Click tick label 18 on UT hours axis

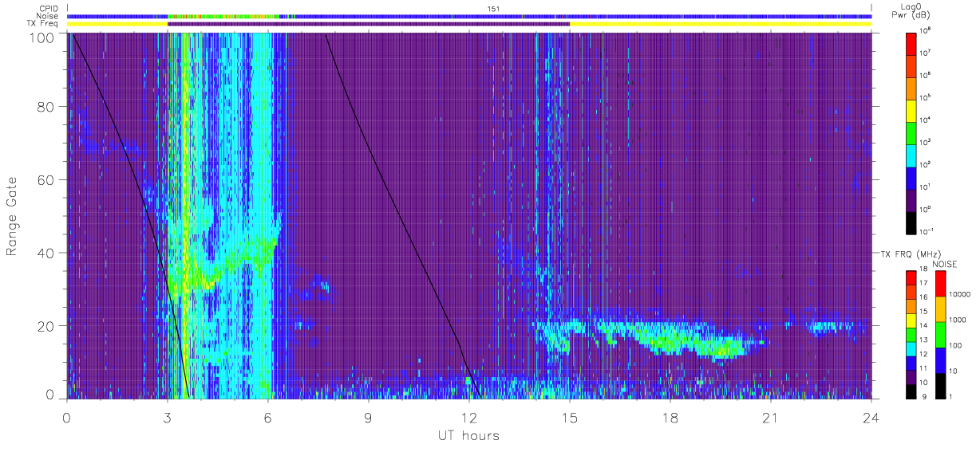point(670,417)
